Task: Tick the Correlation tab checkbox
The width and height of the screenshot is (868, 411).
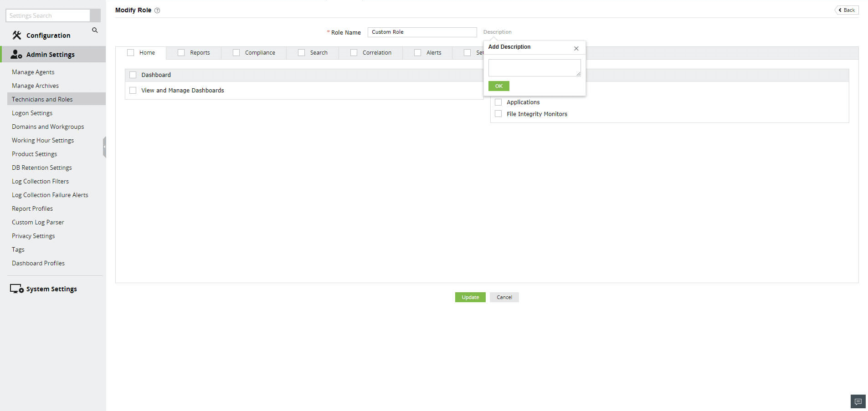Action: click(354, 53)
